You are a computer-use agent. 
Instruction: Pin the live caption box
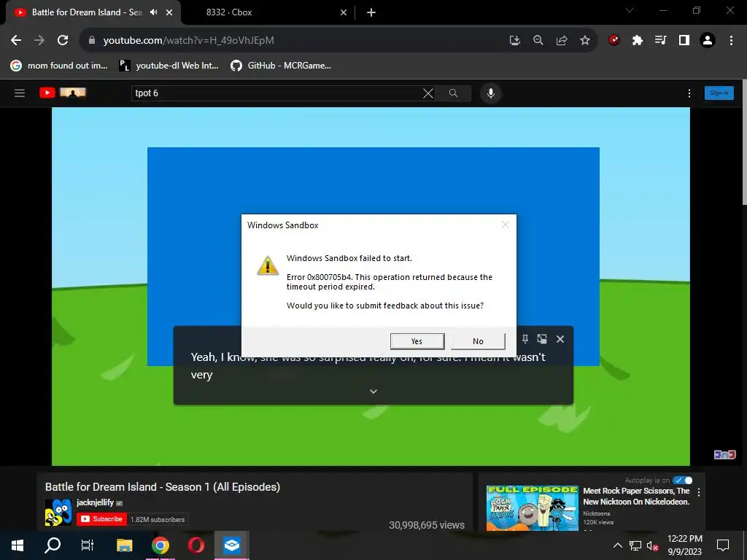point(525,339)
